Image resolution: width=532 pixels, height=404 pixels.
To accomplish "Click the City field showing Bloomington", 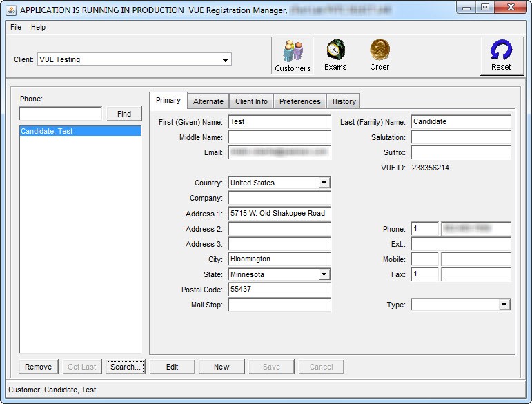I will [x=279, y=259].
